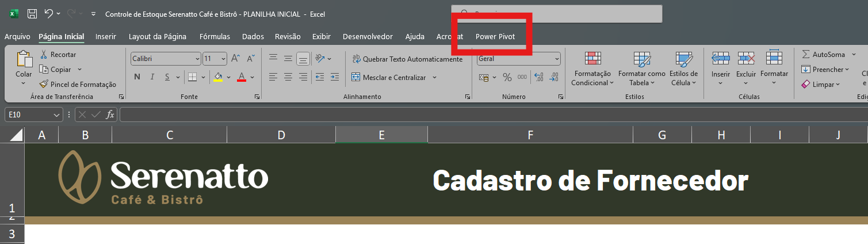
Task: Increase decimal places
Action: click(x=539, y=77)
